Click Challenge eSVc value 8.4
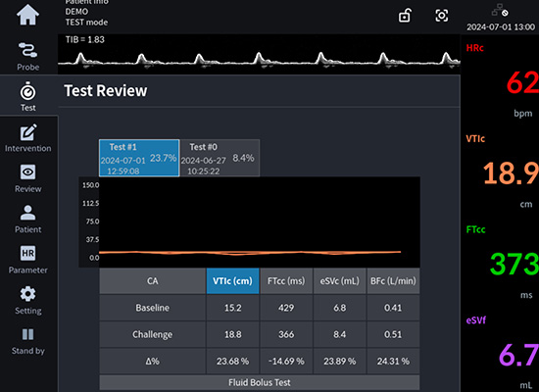539x392 pixels. 340,334
